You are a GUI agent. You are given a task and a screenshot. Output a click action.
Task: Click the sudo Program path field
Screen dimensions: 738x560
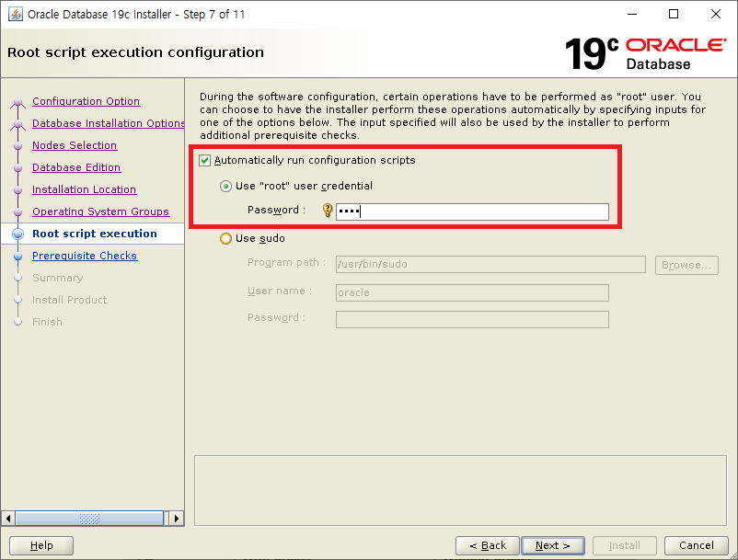point(490,264)
